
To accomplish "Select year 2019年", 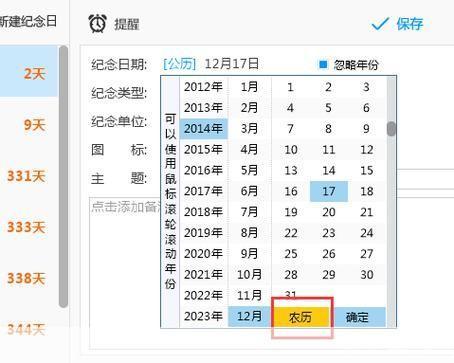I will [203, 233].
